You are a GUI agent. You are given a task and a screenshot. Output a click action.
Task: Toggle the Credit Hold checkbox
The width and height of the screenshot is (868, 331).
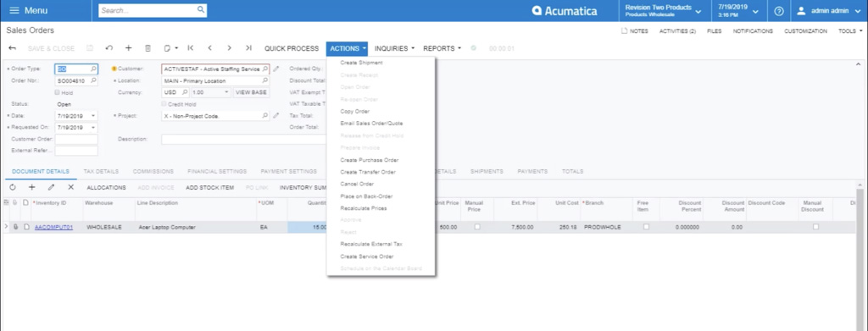[164, 104]
